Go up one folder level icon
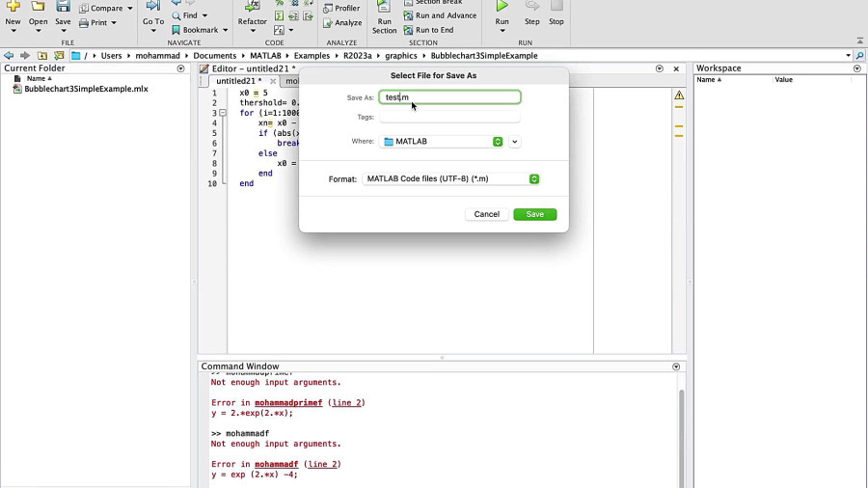 pyautogui.click(x=42, y=55)
